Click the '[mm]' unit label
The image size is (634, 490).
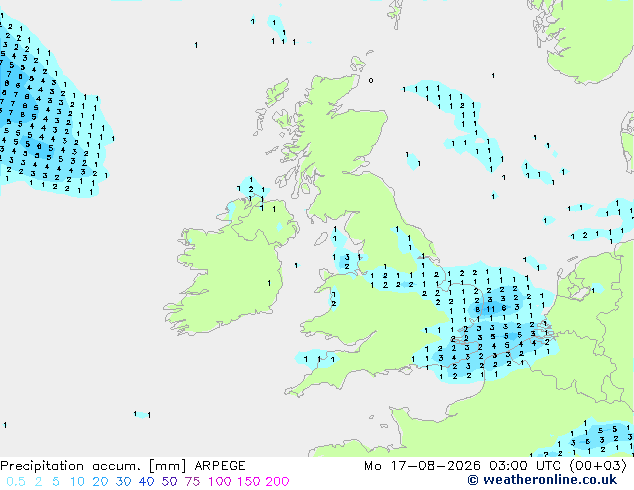[x=167, y=466]
